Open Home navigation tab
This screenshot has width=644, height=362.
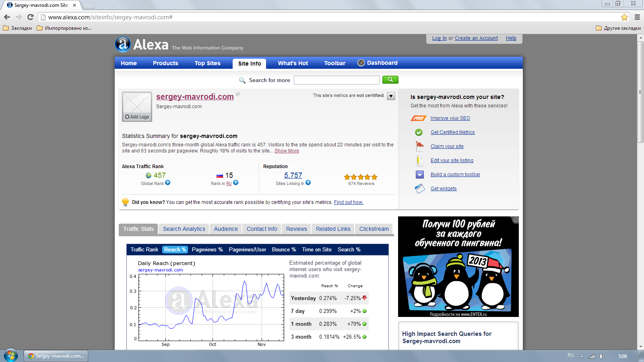pos(129,63)
